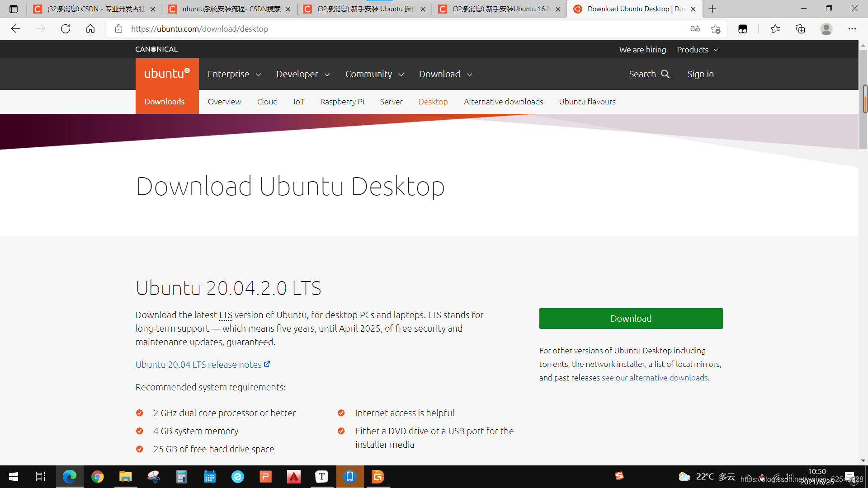The height and width of the screenshot is (488, 868).
Task: Open the WPS Presentation taskbar icon
Action: (266, 477)
